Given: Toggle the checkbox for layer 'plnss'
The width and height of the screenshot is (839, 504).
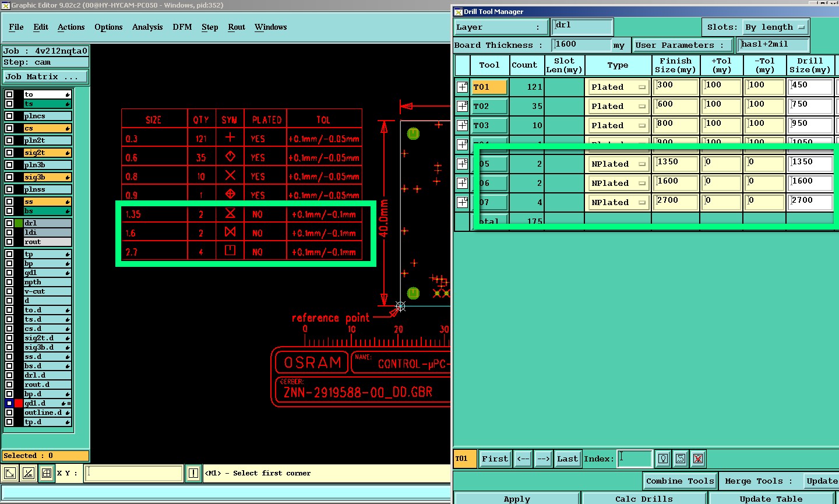Looking at the screenshot, I should pyautogui.click(x=9, y=189).
